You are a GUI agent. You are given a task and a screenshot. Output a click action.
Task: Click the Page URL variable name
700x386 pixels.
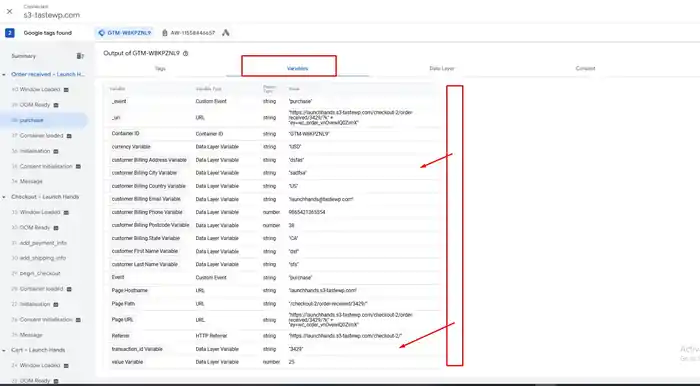point(122,320)
